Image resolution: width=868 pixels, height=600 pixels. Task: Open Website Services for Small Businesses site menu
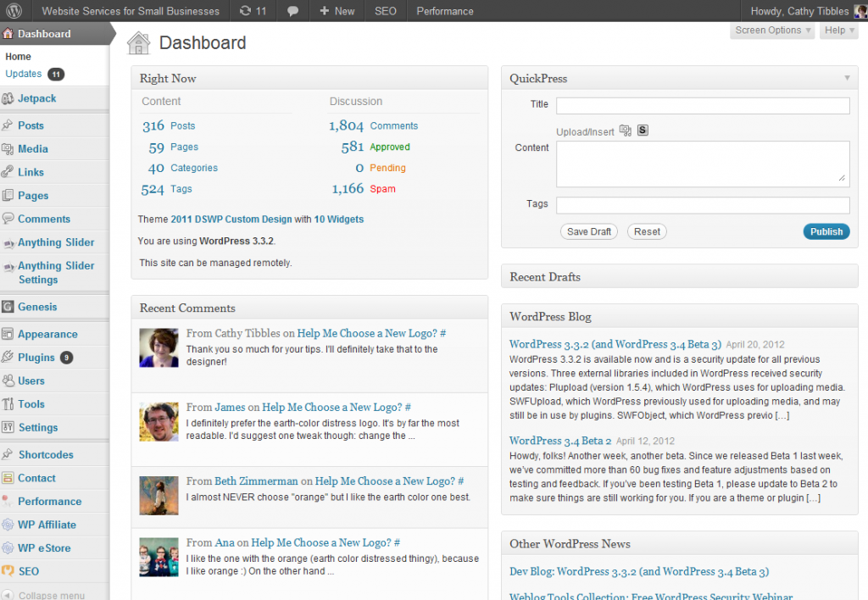(131, 11)
